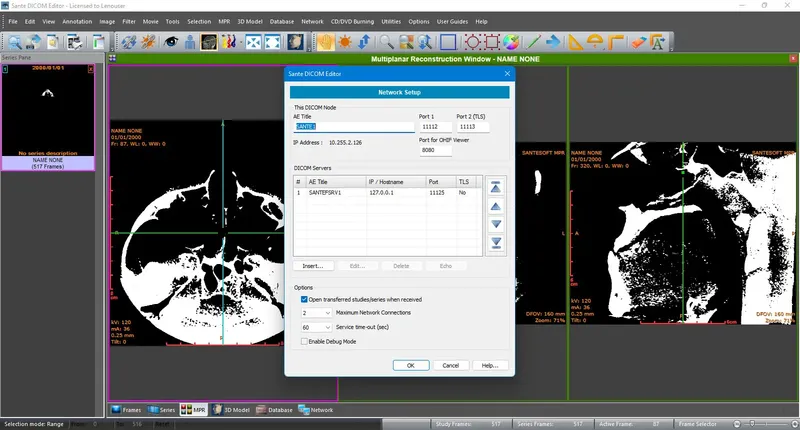800x430 pixels.
Task: Open the Network menu
Action: (312, 21)
